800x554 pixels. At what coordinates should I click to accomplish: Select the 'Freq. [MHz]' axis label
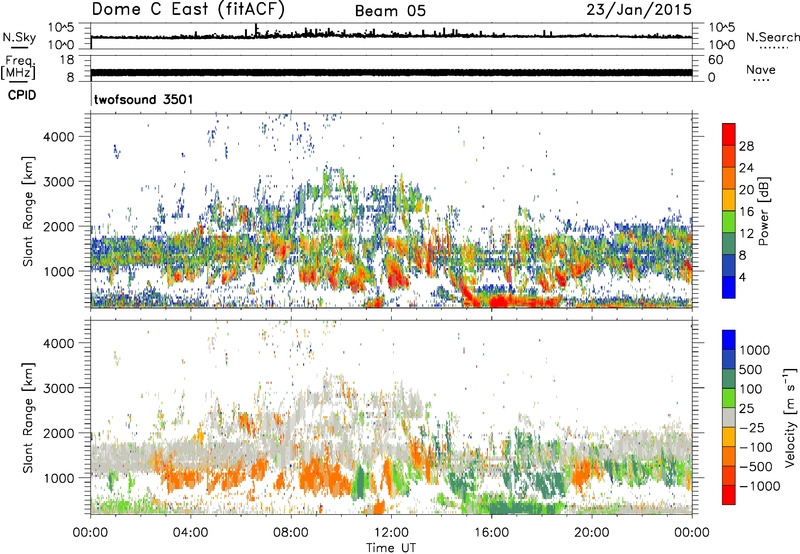19,67
